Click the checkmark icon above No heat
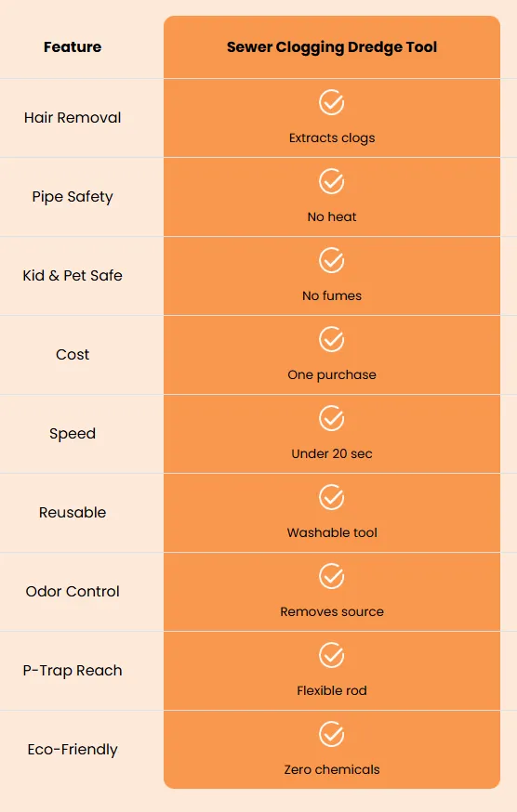This screenshot has height=812, width=517. coord(331,181)
